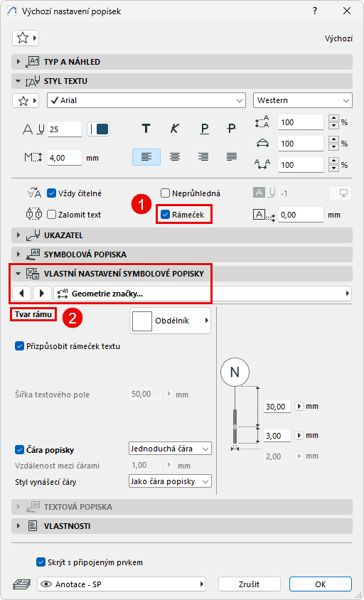The width and height of the screenshot is (364, 600).
Task: Expand TYP A NÁHLED panel
Action: pos(182,62)
